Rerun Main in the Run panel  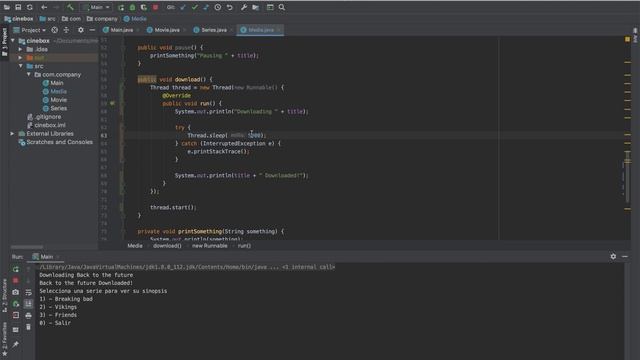16,269
